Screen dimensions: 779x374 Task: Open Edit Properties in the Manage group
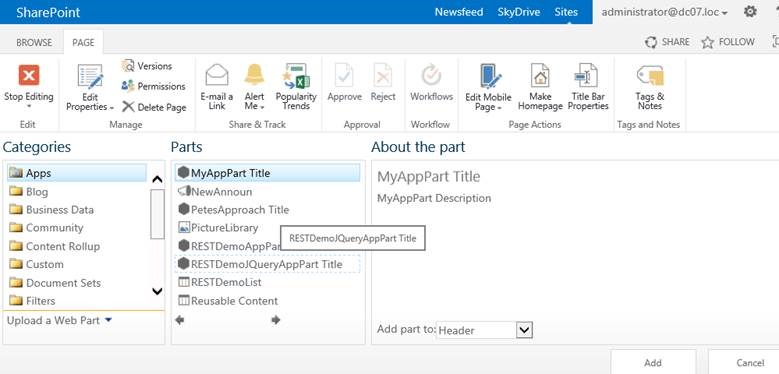(x=90, y=88)
